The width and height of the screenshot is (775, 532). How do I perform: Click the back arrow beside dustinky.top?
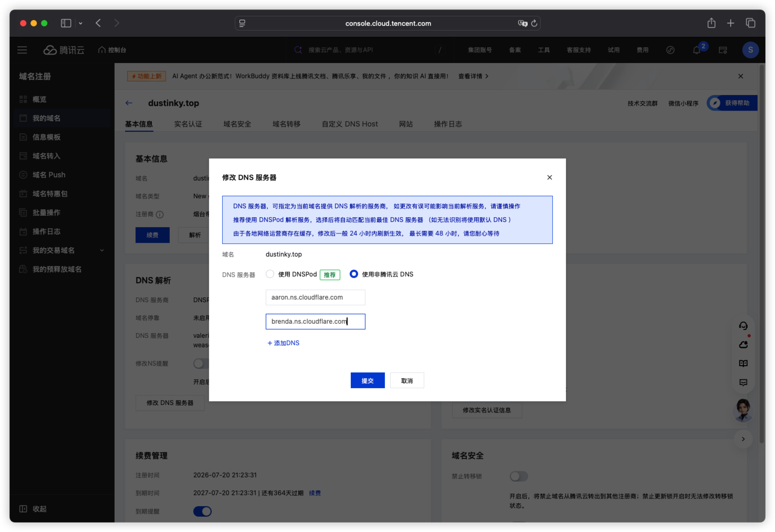[x=129, y=103]
